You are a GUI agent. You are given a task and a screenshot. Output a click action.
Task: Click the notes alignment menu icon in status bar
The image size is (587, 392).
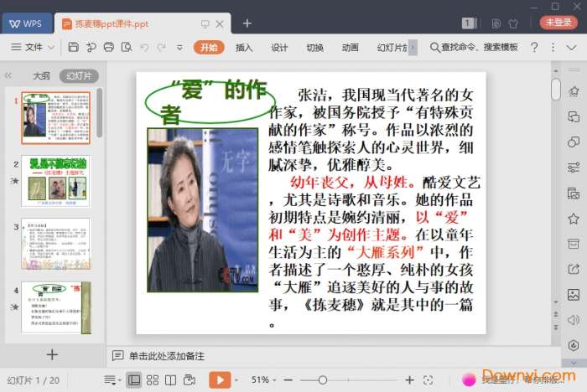(x=112, y=380)
